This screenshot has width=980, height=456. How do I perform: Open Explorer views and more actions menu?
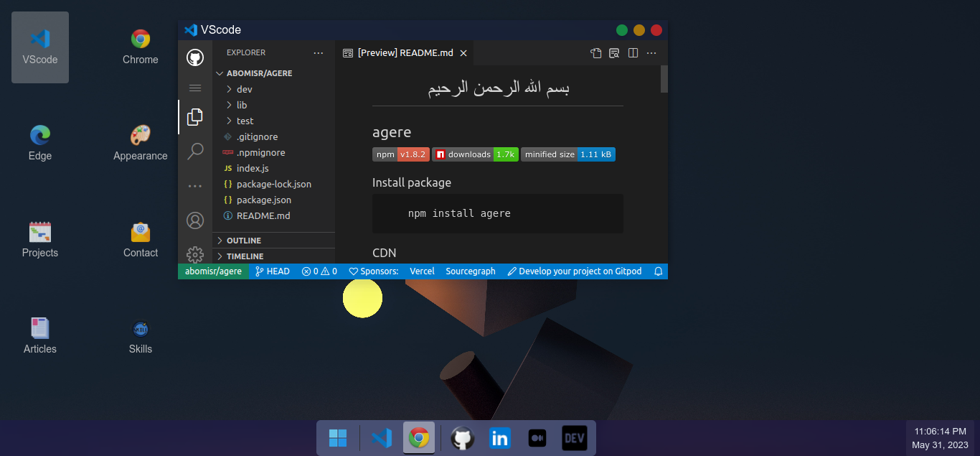319,52
